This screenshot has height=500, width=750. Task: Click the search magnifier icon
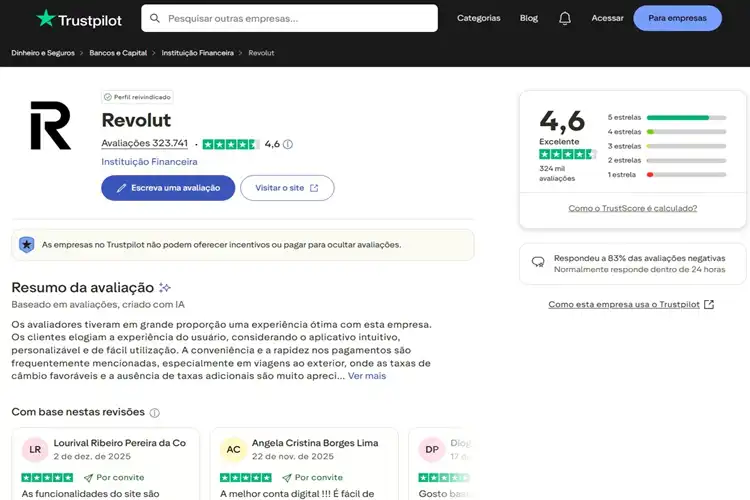pos(154,18)
